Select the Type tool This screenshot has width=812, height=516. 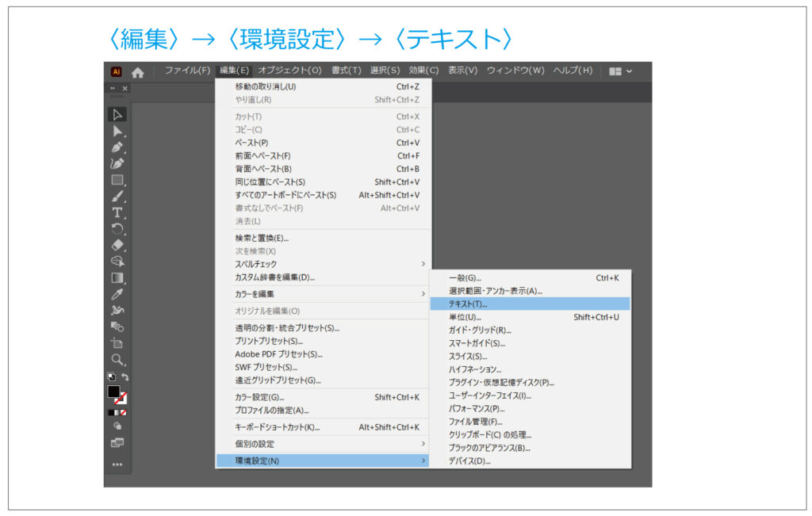click(x=117, y=212)
